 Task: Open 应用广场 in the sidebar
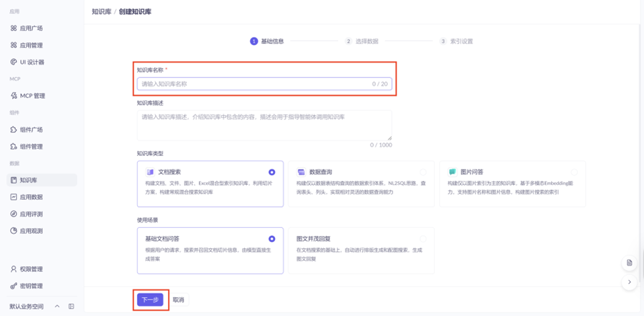42,28
